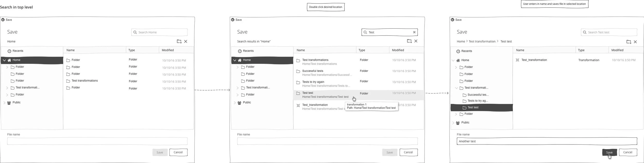The height and width of the screenshot is (163, 644).
Task: Click folder icon of Test transformations row in Search Home dialog
Action: 68,81
